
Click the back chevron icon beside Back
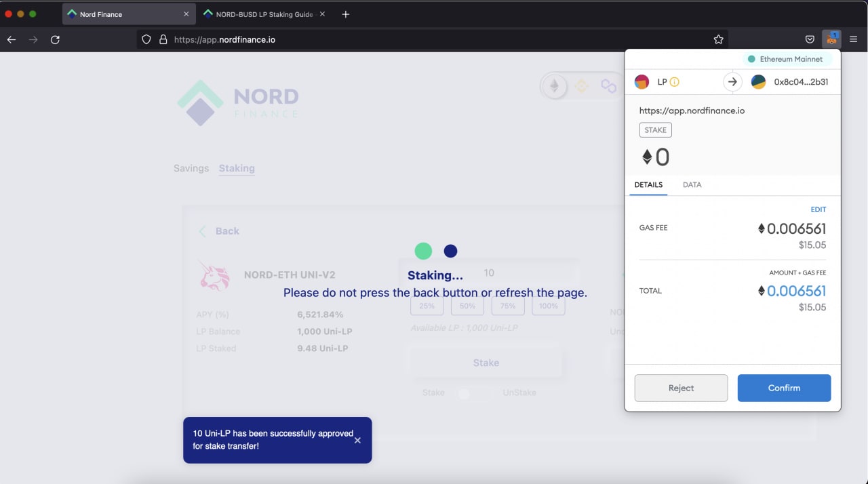[202, 231]
